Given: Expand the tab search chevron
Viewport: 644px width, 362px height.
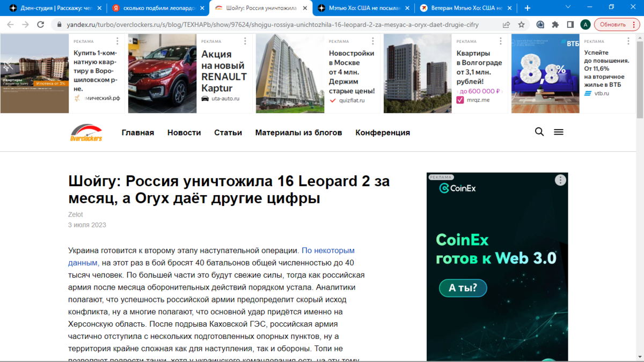Looking at the screenshot, I should point(568,7).
